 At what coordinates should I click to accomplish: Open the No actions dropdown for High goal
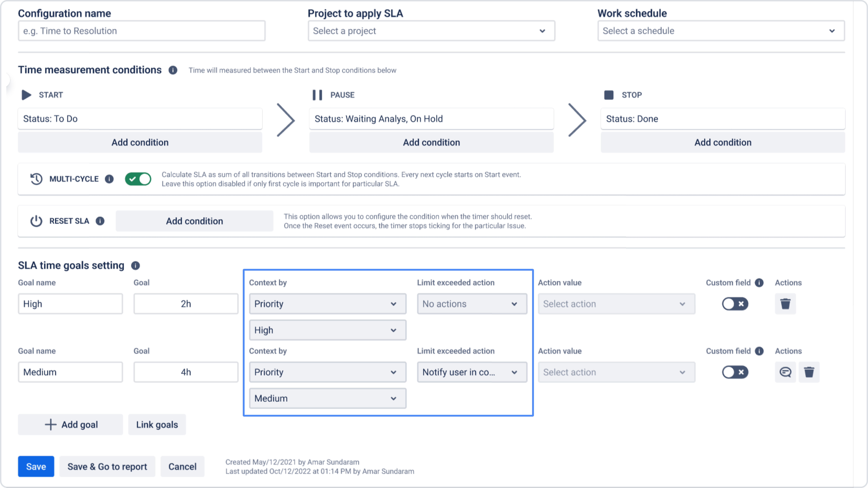pos(472,304)
